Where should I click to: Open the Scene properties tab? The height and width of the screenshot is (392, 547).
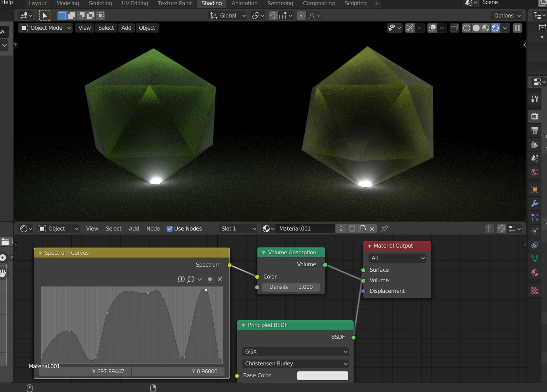click(x=535, y=158)
